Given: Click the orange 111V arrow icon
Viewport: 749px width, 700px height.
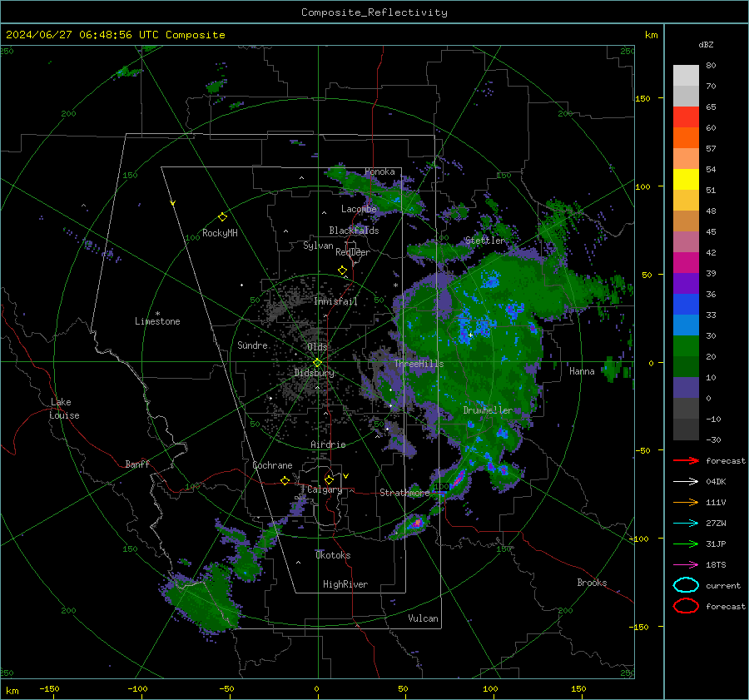Looking at the screenshot, I should coord(686,502).
